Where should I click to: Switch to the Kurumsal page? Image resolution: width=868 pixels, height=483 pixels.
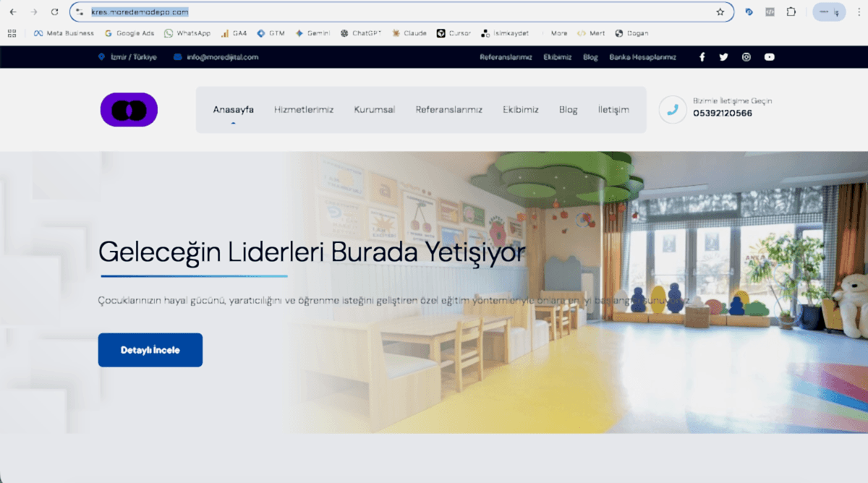click(x=374, y=109)
